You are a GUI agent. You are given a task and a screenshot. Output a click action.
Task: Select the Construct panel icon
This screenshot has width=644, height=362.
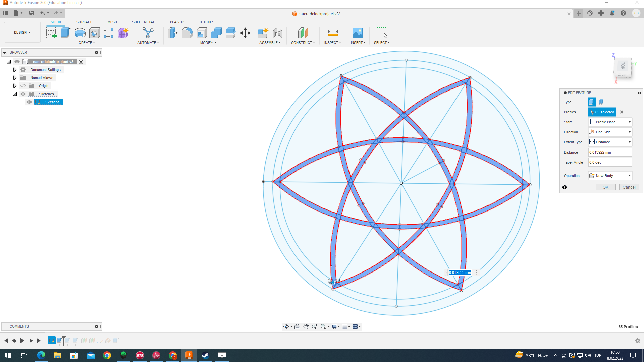point(303,33)
